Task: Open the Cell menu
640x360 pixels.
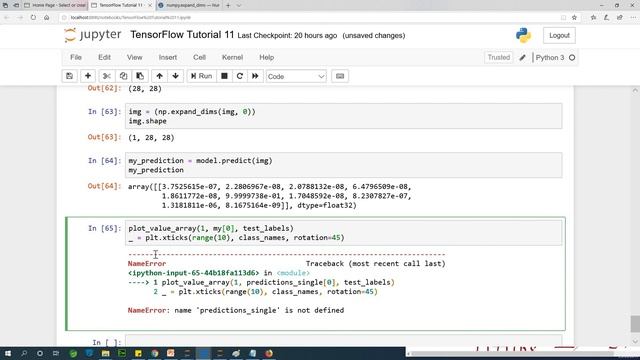Action: tap(199, 58)
